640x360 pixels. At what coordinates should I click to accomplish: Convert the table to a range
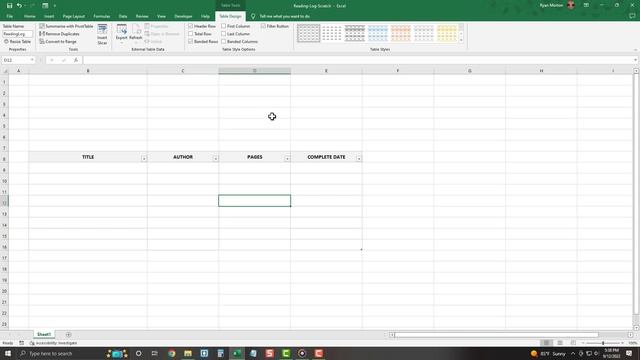point(58,42)
